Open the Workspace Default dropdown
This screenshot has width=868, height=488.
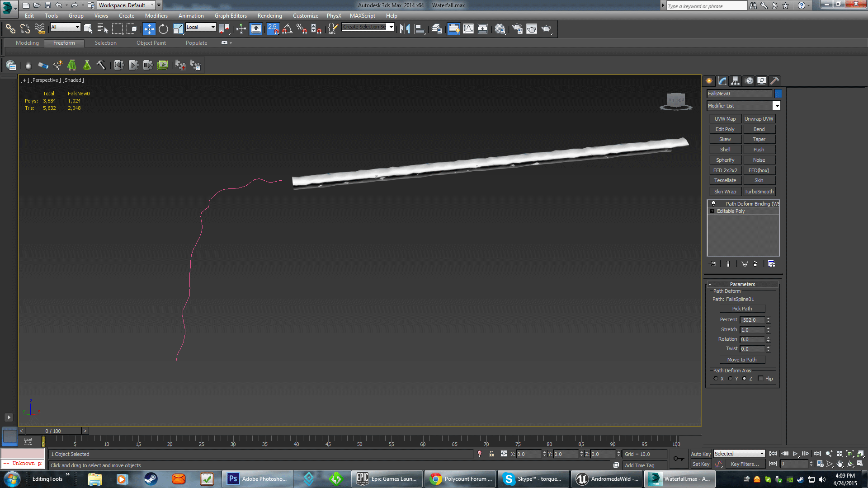coord(126,5)
